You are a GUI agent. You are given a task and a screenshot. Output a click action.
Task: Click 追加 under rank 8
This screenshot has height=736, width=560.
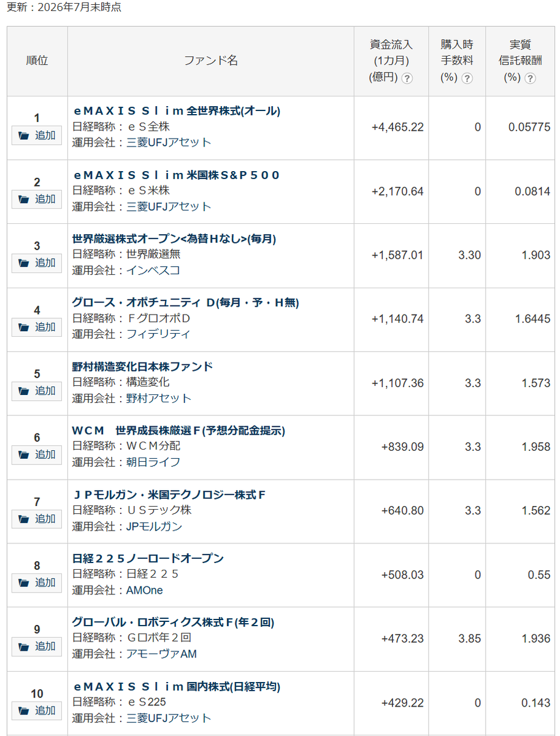pos(37,583)
